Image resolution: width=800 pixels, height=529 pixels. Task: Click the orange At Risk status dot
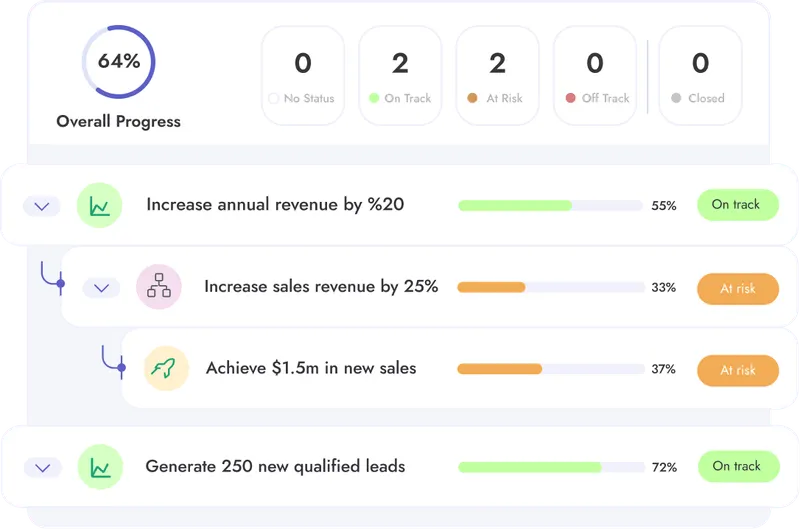coord(472,98)
